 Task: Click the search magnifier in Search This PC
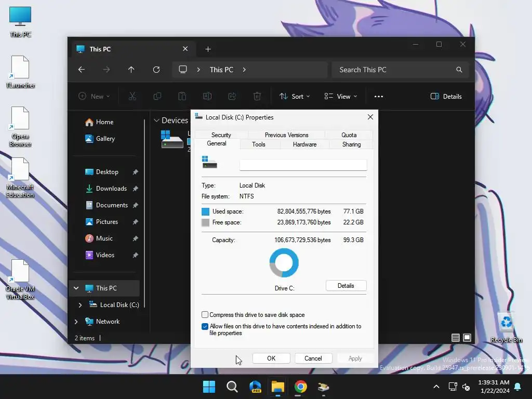(x=459, y=70)
